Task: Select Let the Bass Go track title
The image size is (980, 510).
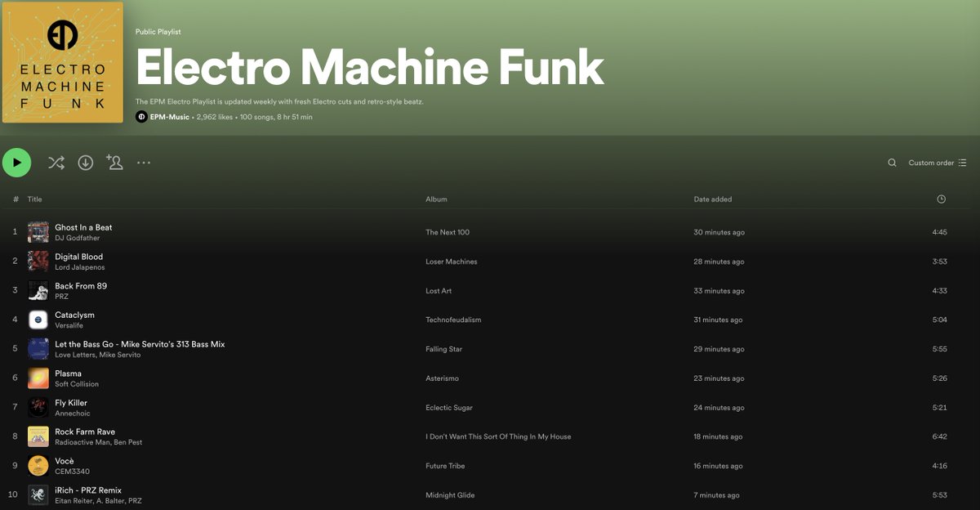Action: (140, 344)
